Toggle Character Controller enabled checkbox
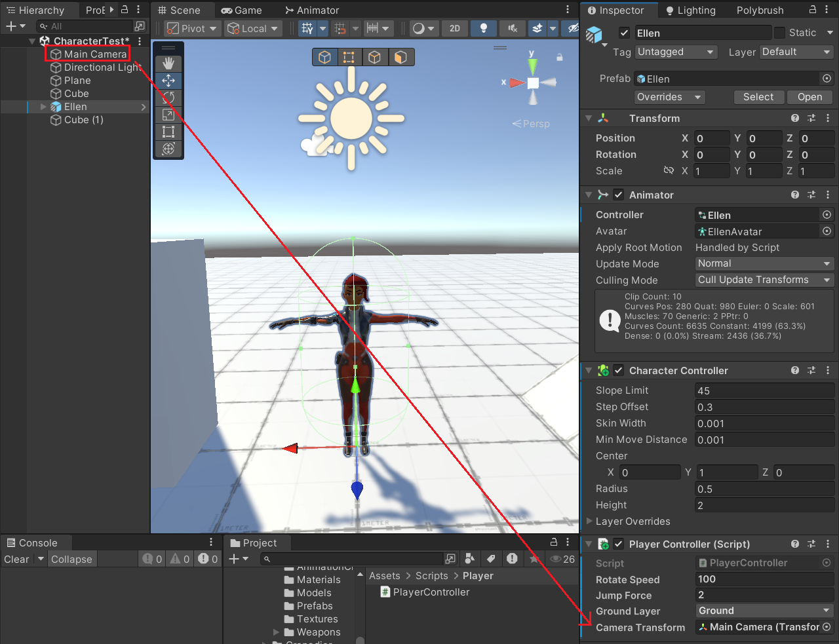839x644 pixels. tap(618, 370)
